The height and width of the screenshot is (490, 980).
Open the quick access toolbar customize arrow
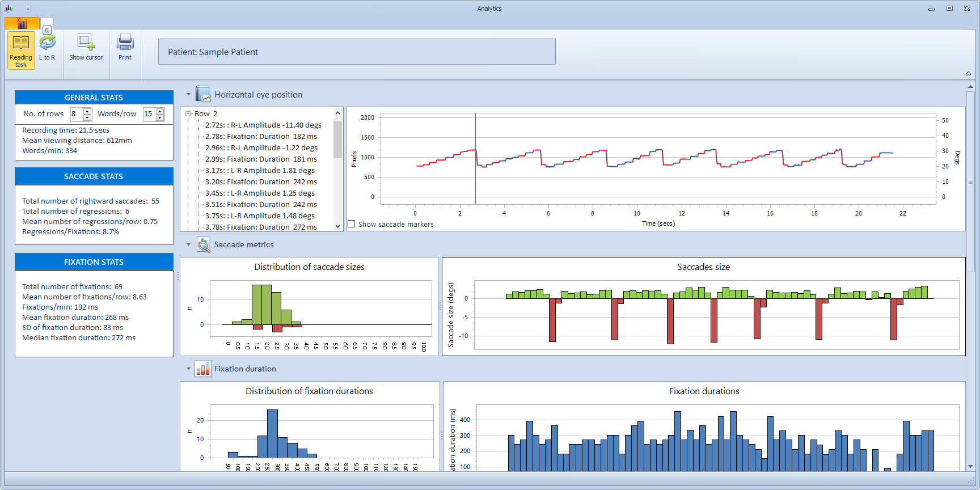coord(28,9)
